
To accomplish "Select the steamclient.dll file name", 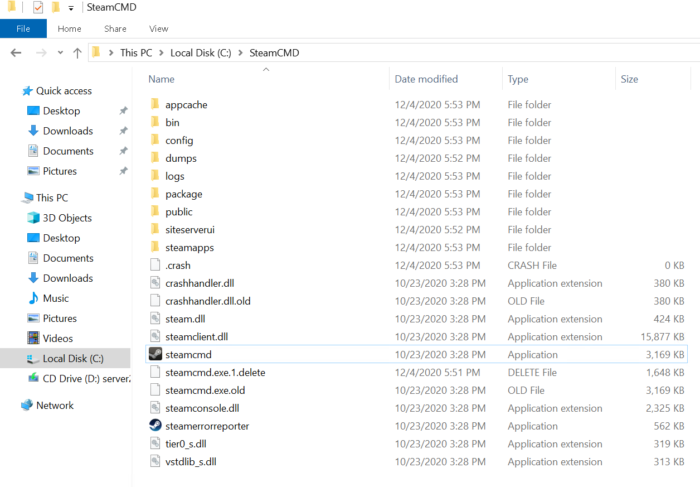I will tap(196, 337).
